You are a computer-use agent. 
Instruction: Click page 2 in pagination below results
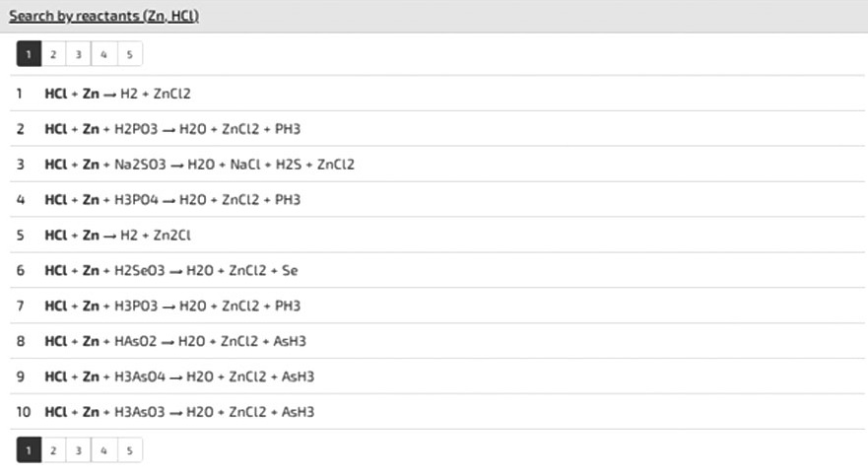[53, 450]
